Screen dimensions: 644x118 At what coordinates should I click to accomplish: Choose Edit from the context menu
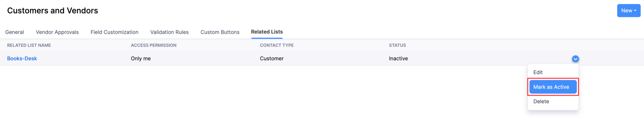pyautogui.click(x=538, y=72)
